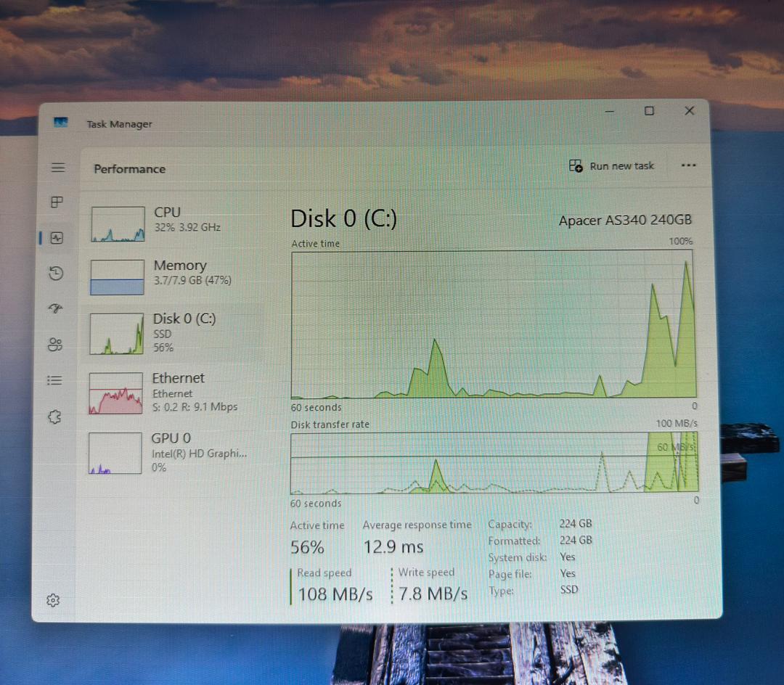
Task: Open the Details page list icon
Action: pos(54,380)
